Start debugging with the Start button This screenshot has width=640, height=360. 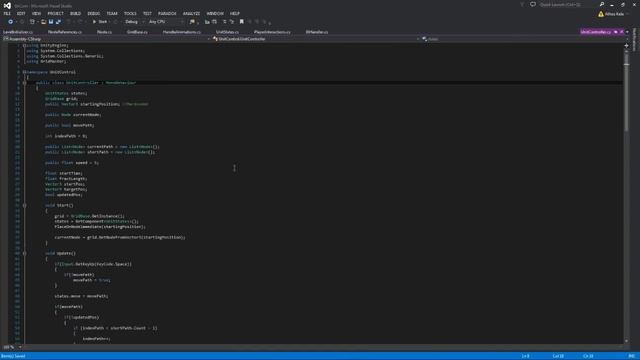tap(100, 22)
